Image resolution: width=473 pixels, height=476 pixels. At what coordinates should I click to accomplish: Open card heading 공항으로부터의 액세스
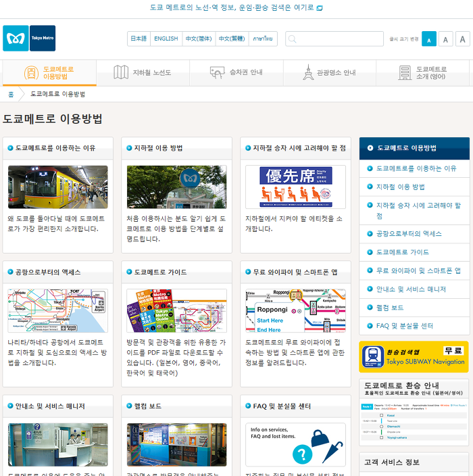click(x=48, y=272)
